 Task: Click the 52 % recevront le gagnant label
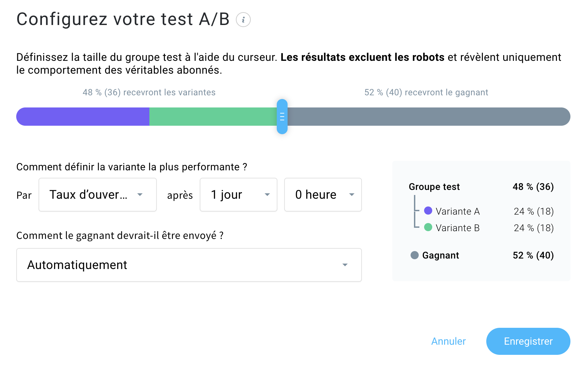(426, 92)
